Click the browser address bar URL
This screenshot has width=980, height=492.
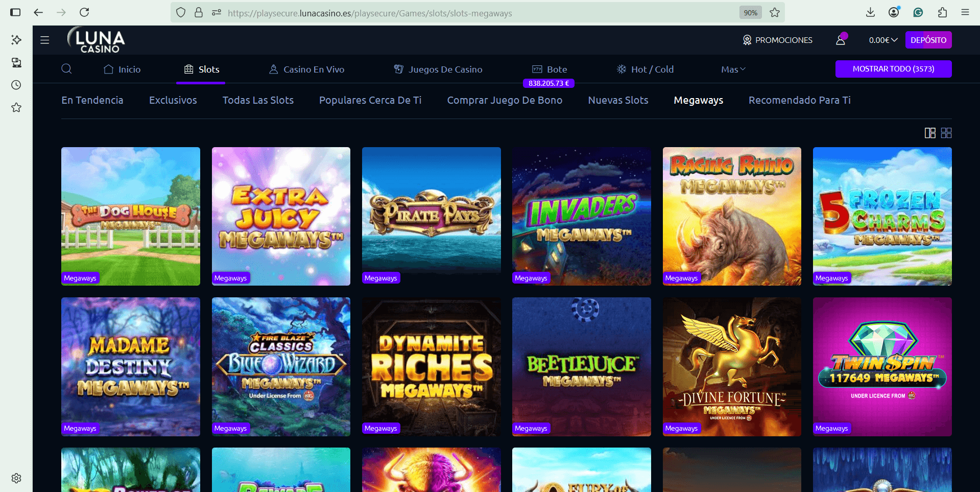370,13
